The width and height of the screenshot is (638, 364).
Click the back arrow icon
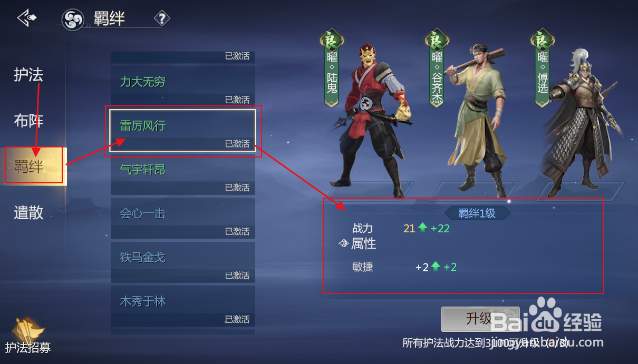tap(26, 18)
